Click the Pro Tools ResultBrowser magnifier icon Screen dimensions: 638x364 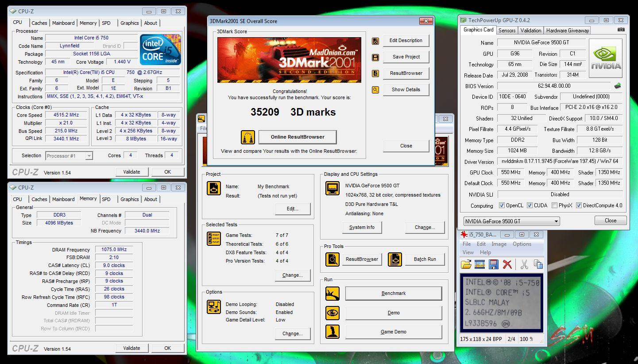tap(332, 259)
